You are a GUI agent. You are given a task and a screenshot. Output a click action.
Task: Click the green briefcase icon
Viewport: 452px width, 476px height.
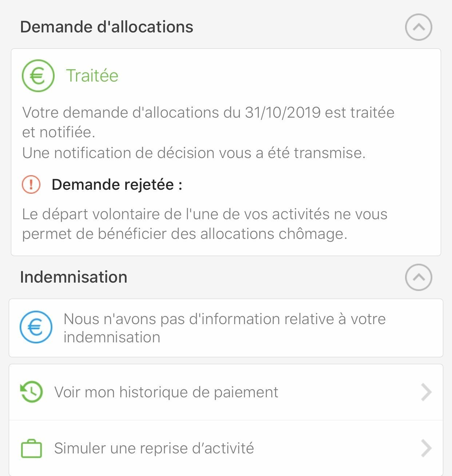[x=32, y=449]
